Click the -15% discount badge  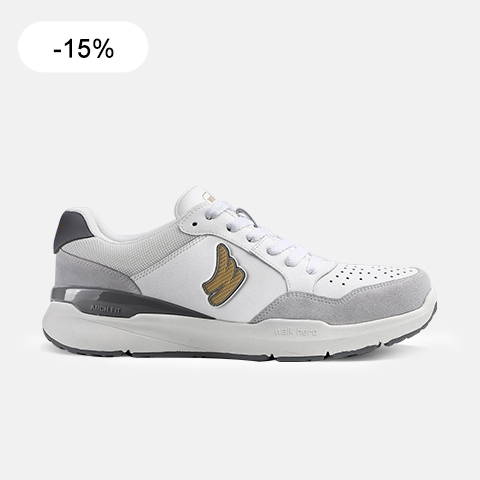click(83, 47)
